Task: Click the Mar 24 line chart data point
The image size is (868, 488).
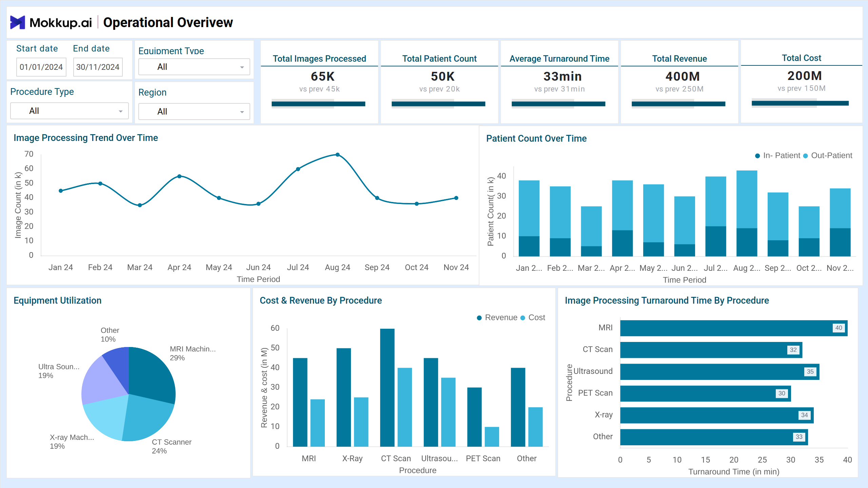Action: 140,205
